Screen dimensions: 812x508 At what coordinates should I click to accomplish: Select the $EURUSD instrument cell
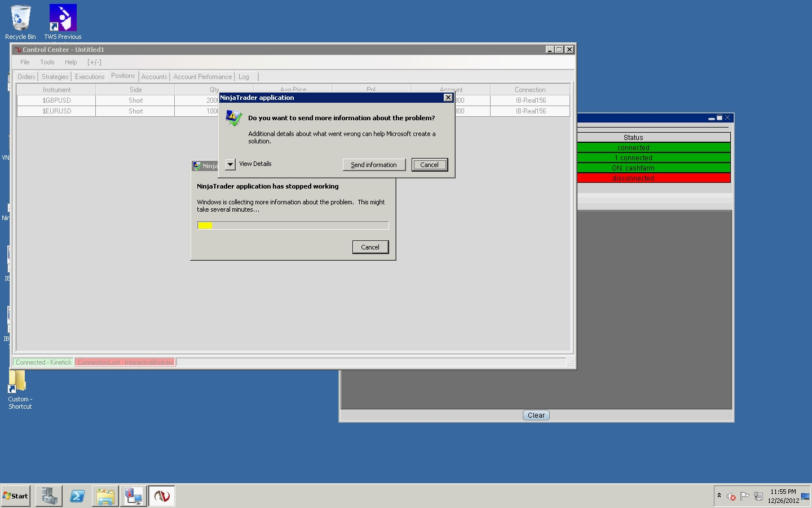click(x=56, y=111)
